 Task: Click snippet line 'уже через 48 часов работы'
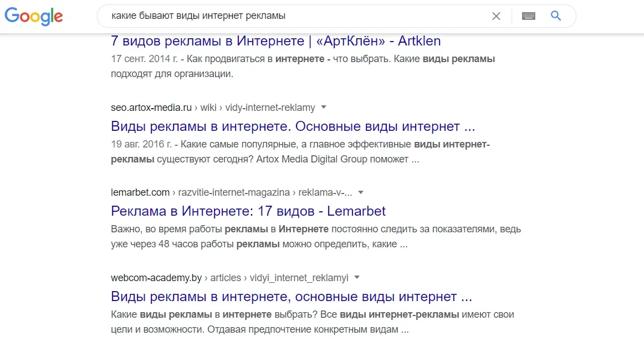click(172, 244)
